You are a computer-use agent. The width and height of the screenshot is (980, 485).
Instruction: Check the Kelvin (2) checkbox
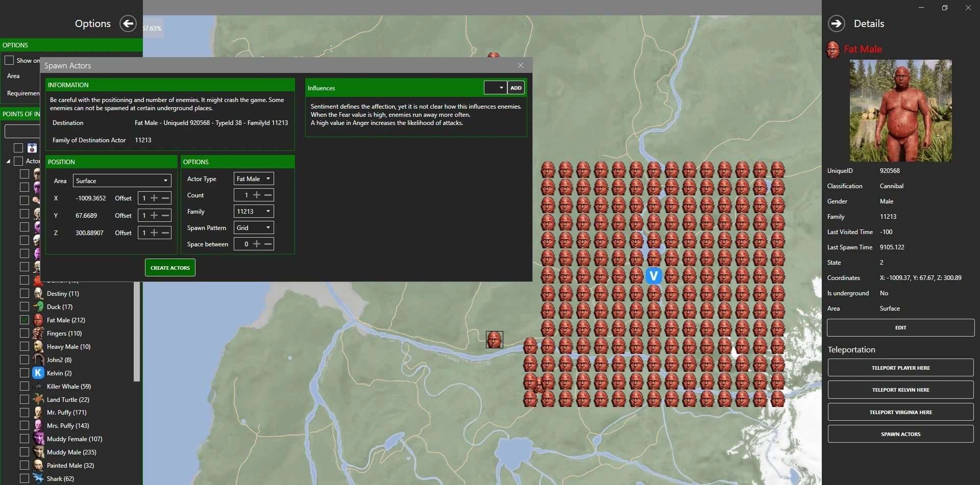pos(24,373)
